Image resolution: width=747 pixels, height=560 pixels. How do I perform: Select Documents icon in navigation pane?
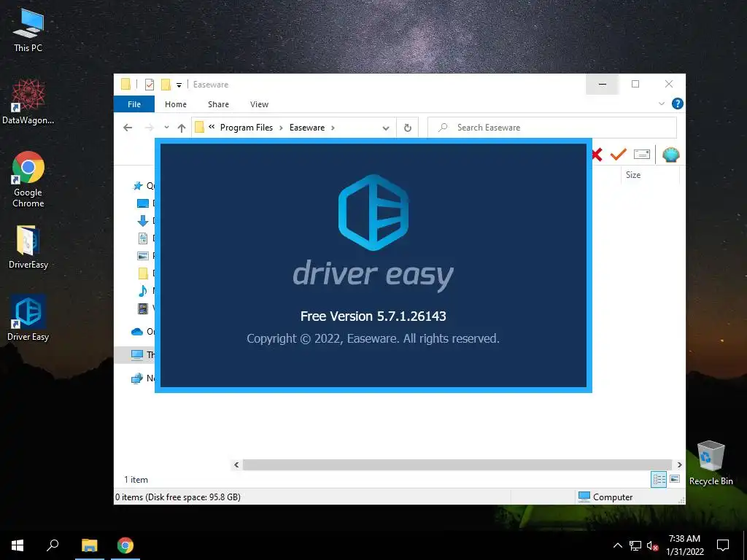pyautogui.click(x=142, y=238)
